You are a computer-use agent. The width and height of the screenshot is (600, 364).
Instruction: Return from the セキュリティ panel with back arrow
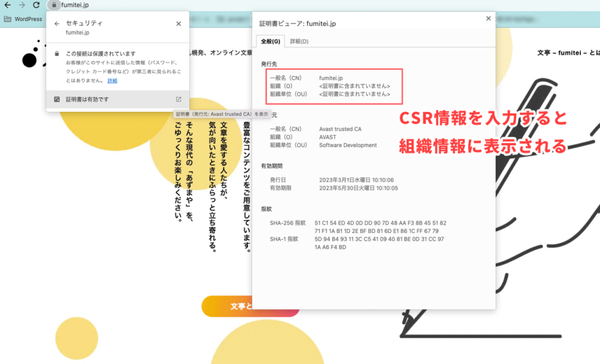pos(57,24)
